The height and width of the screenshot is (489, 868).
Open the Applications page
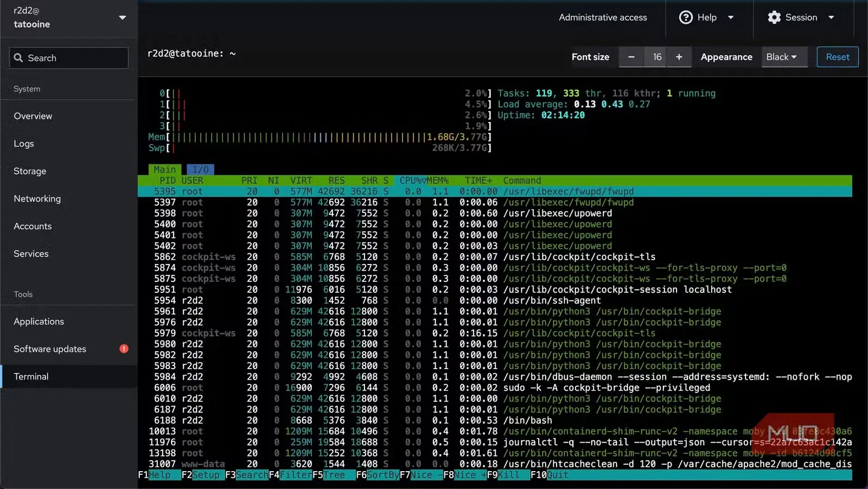[x=68, y=321]
